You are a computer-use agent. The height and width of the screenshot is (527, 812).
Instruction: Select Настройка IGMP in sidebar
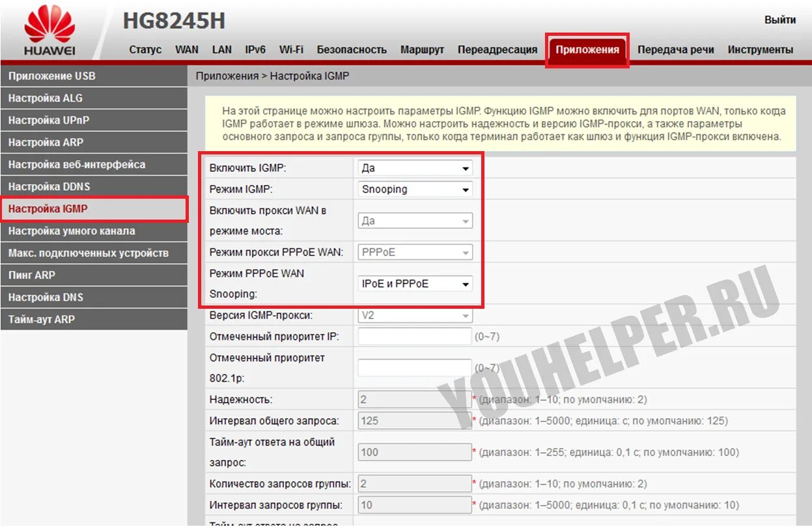[x=94, y=209]
